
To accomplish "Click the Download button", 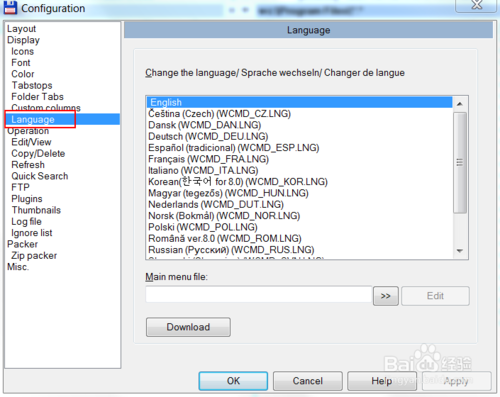I will coord(188,327).
